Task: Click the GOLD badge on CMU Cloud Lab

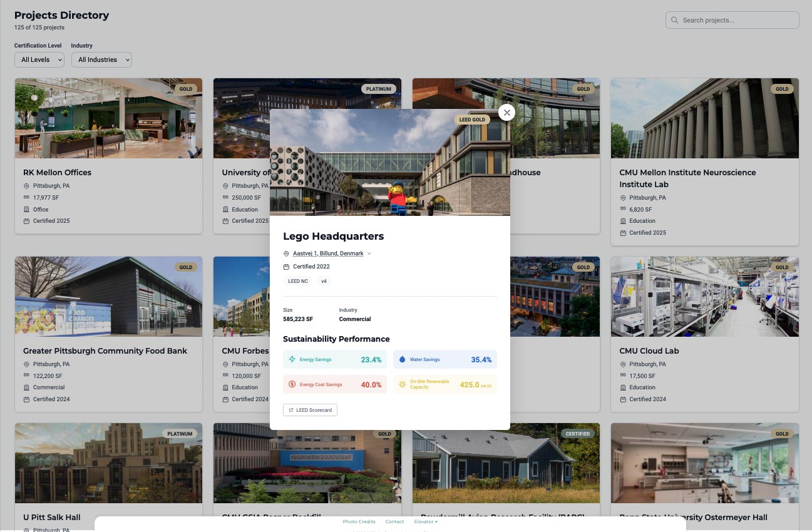Action: (782, 267)
